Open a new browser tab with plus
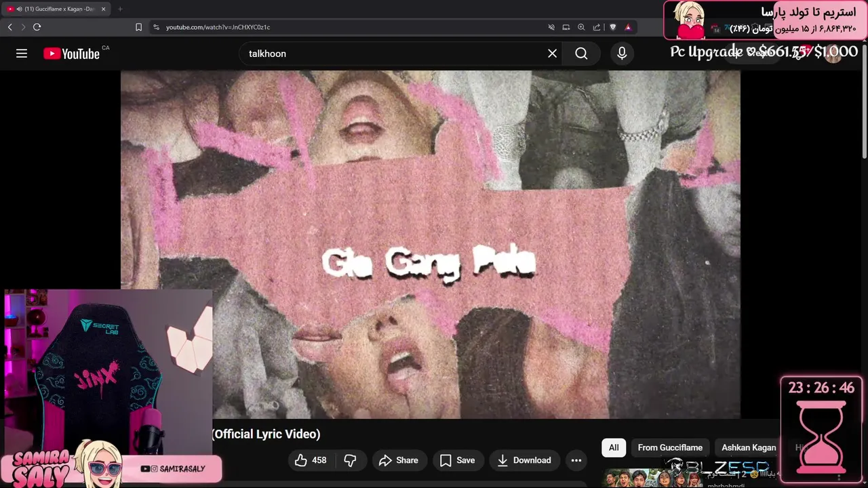Screen dimensions: 868x488 [x=120, y=9]
